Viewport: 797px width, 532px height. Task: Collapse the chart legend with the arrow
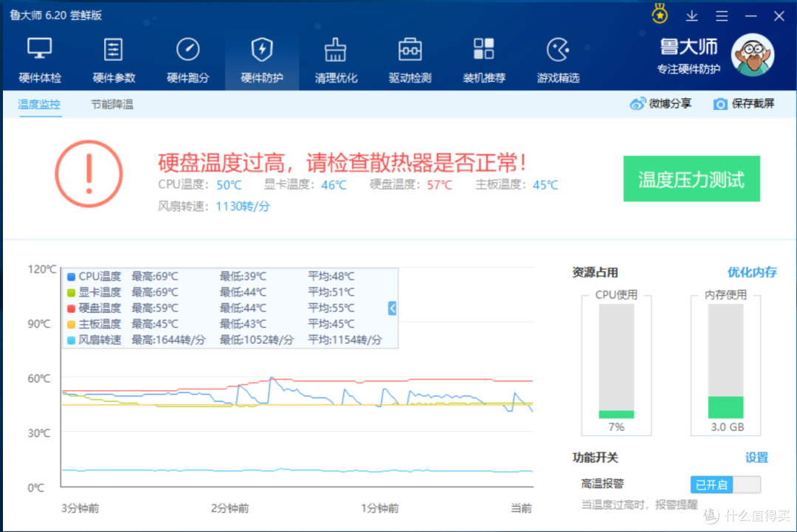click(392, 308)
